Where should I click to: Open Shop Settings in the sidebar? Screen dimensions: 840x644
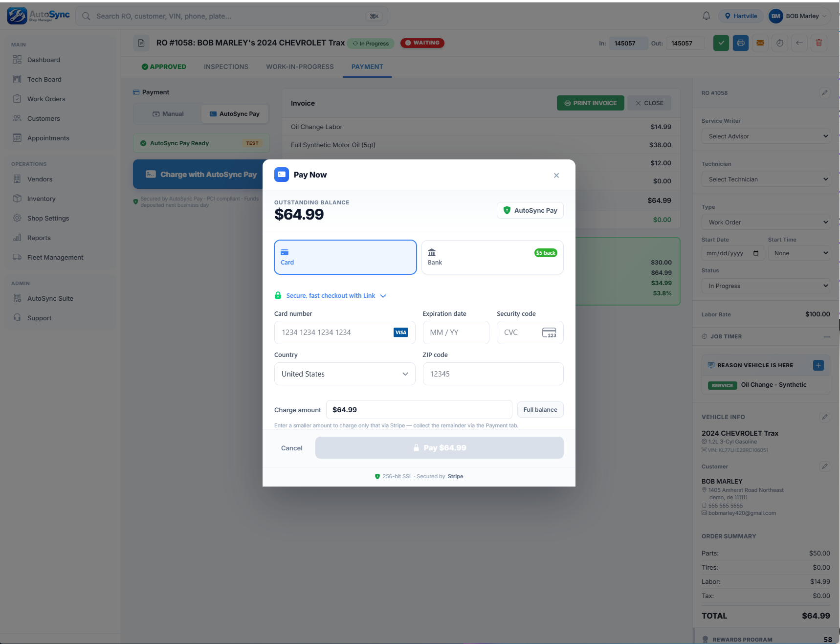[61, 218]
